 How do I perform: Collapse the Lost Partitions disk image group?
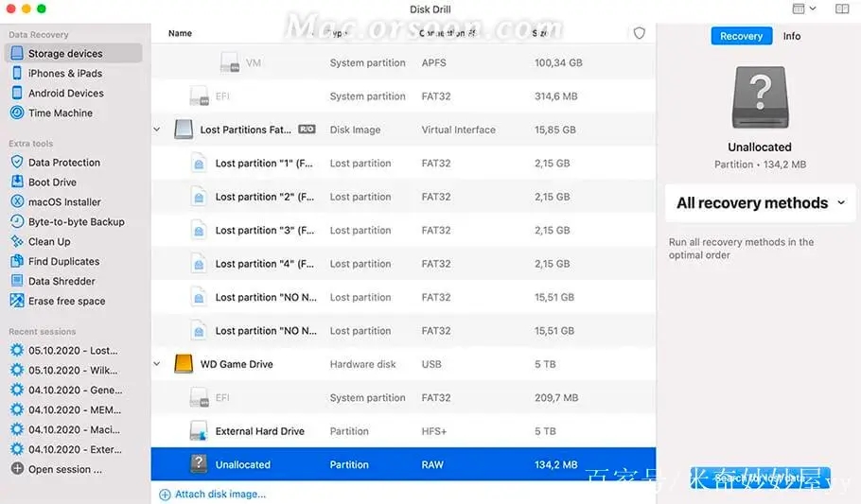click(157, 130)
